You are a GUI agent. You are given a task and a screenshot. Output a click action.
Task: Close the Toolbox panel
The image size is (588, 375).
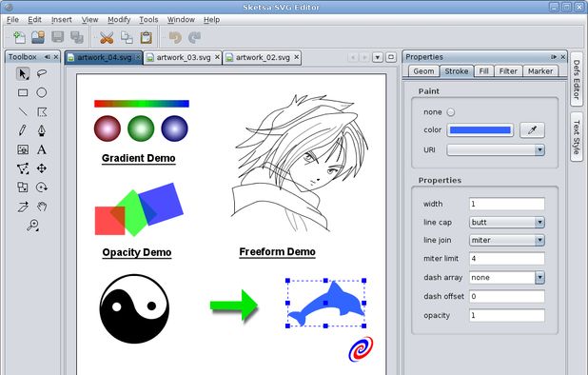click(56, 57)
